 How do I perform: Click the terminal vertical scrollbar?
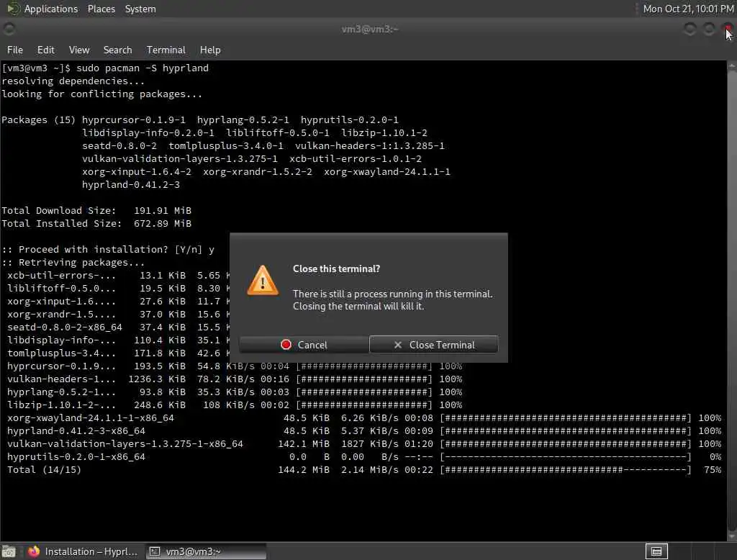[732, 301]
